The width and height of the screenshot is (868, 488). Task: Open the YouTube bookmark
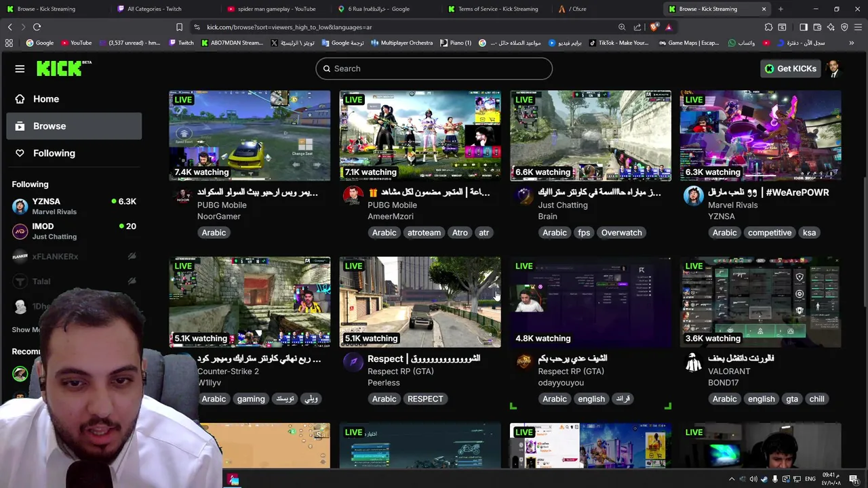pos(76,43)
